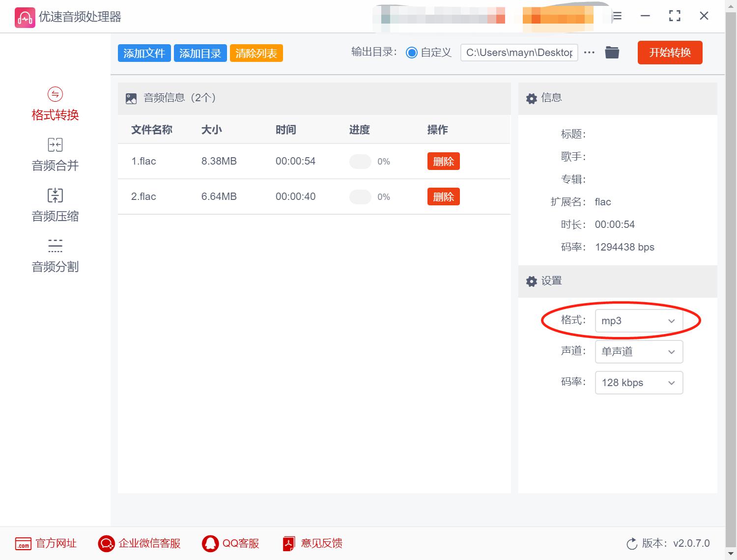Click the 意见反馈 feedback menu item

point(313,543)
